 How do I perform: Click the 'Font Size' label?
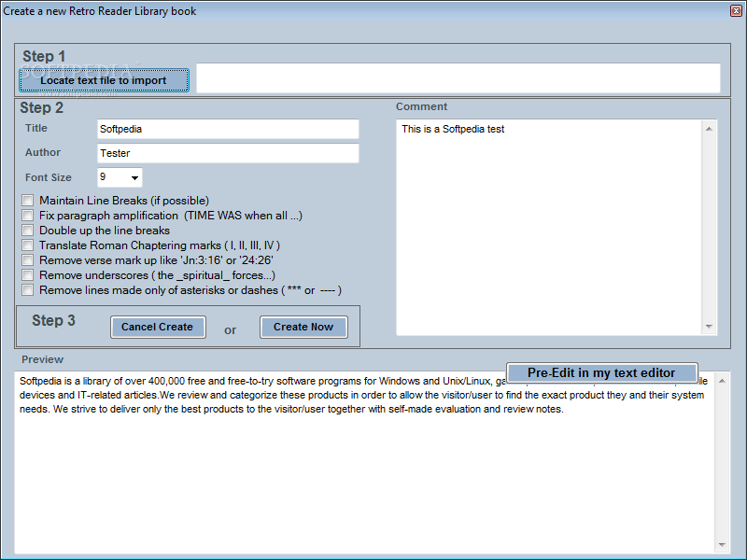click(49, 177)
